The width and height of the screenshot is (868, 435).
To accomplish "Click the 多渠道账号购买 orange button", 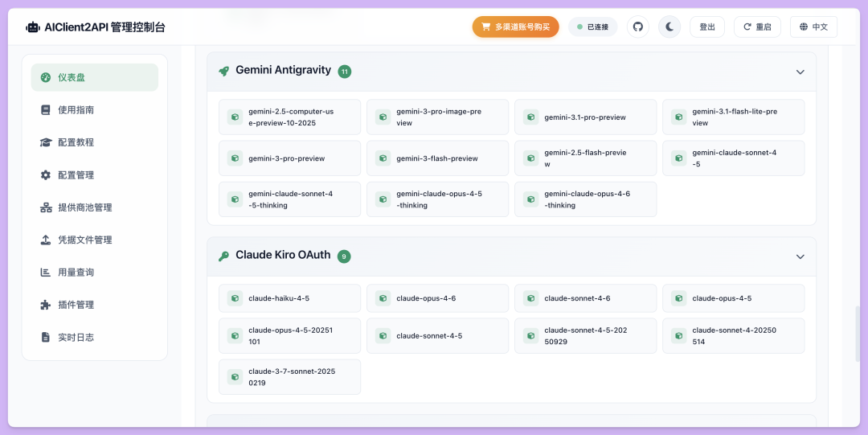I will [515, 27].
